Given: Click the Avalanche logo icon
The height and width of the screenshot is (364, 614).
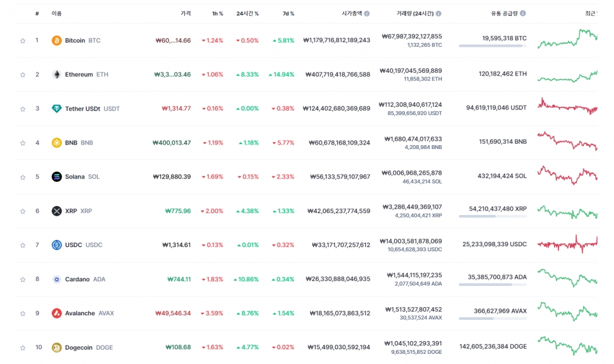Looking at the screenshot, I should click(56, 313).
